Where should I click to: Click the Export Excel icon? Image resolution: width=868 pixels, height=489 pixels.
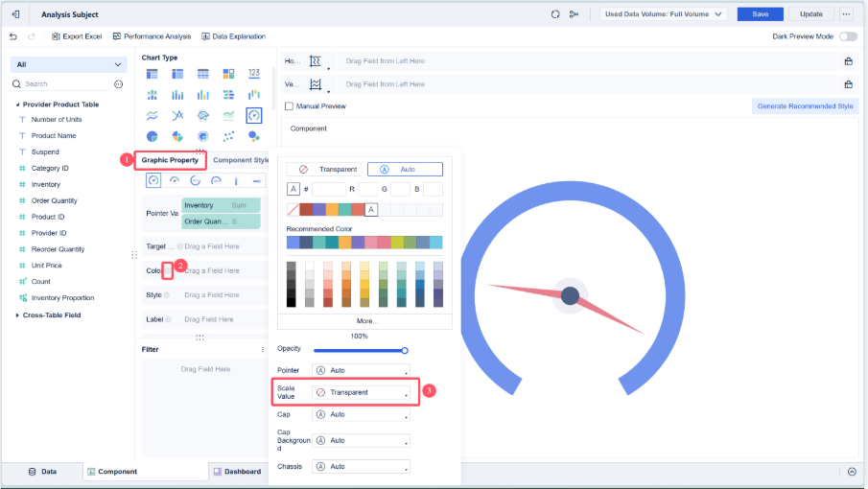point(55,36)
